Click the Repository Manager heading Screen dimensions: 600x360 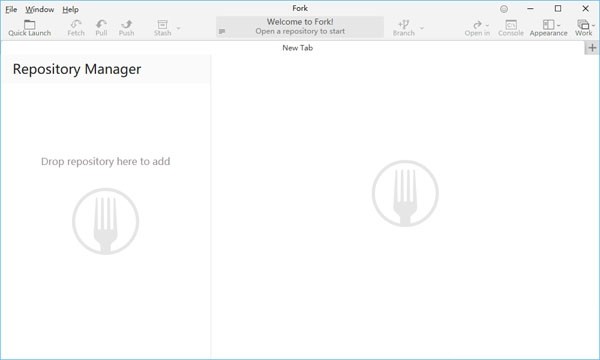click(77, 69)
